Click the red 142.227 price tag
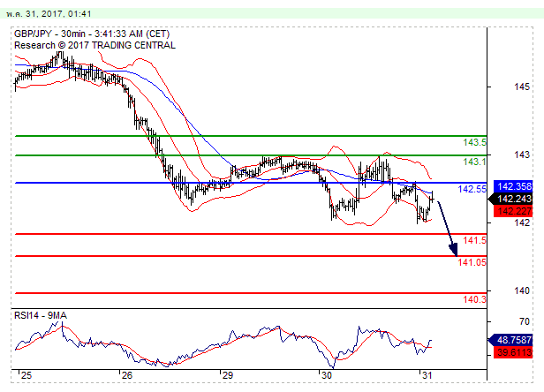 click(x=513, y=211)
